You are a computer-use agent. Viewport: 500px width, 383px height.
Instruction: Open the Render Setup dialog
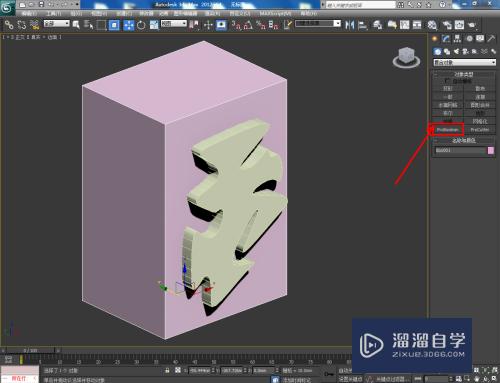click(x=447, y=25)
